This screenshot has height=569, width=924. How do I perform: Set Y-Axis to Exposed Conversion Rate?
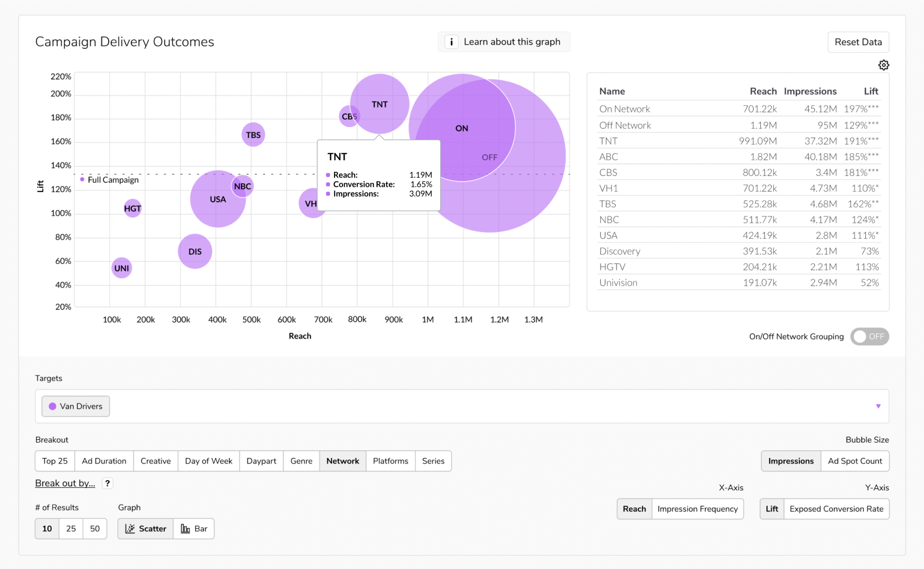[836, 509]
